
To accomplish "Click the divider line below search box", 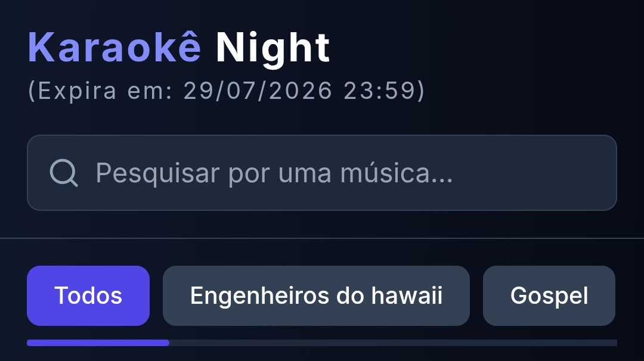I will click(322, 238).
